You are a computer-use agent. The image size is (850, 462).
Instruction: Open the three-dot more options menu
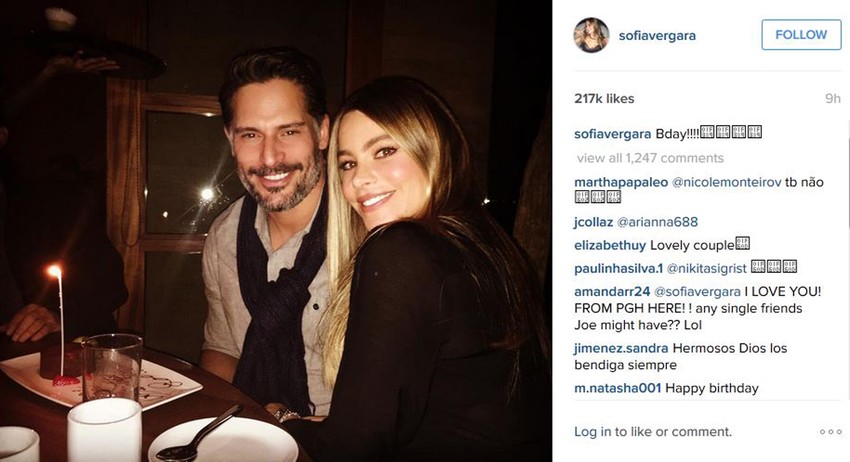pos(830,432)
